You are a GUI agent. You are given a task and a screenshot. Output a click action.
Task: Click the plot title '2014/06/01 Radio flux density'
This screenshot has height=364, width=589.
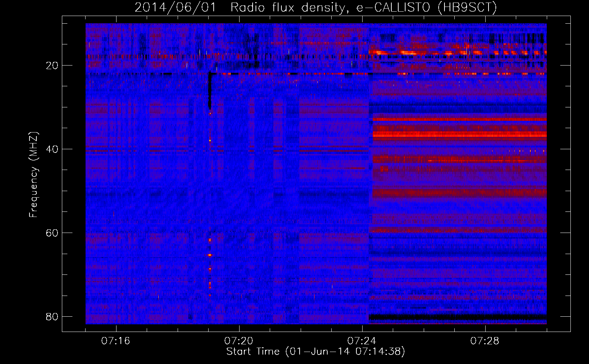[x=316, y=7]
